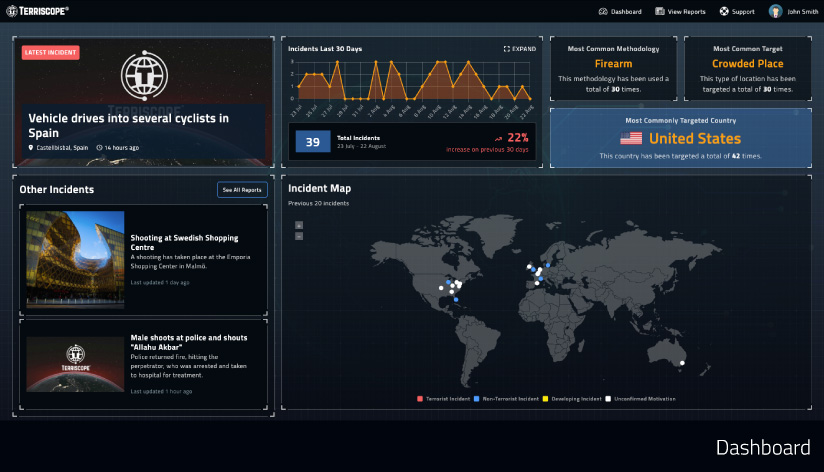
Task: Click the Firearm methodology value
Action: point(613,64)
